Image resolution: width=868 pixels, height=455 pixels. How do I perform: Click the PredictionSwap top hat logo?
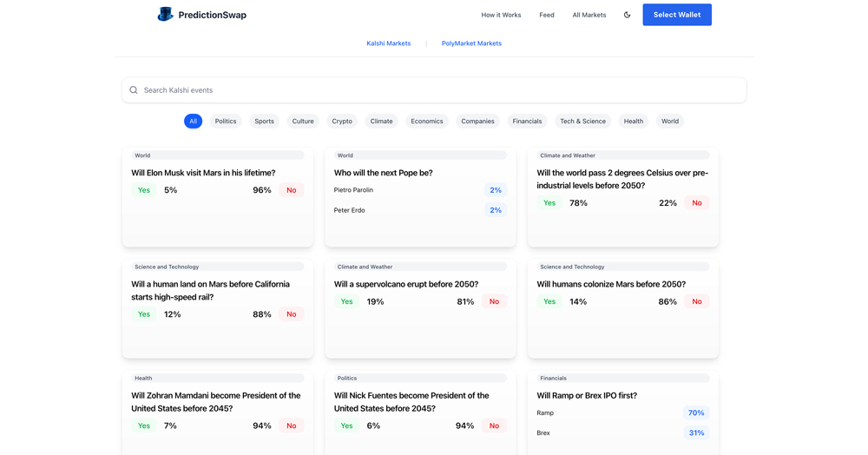click(x=165, y=15)
